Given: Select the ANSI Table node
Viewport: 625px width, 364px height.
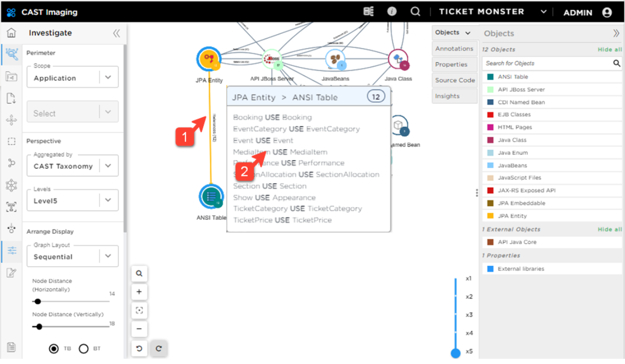Looking at the screenshot, I should (211, 196).
